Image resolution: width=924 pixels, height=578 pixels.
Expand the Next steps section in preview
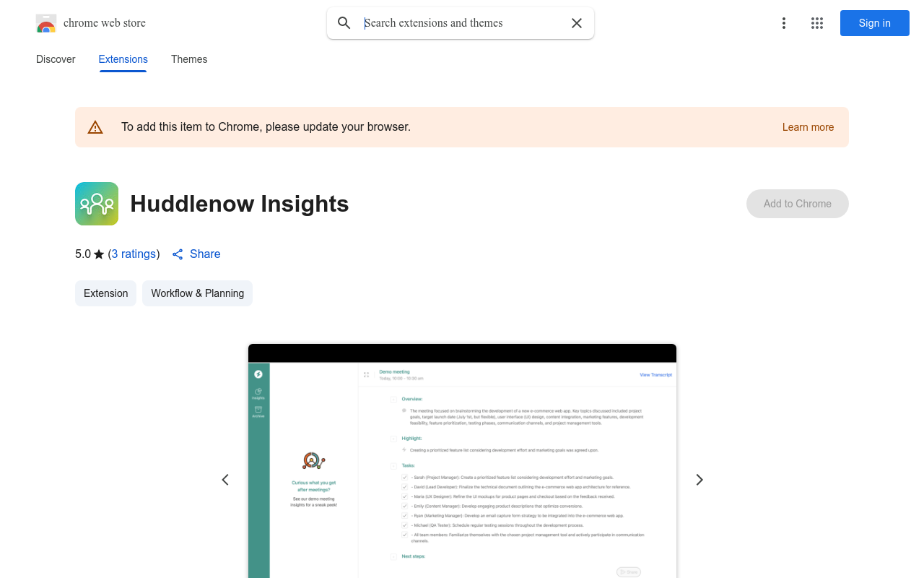pyautogui.click(x=393, y=556)
